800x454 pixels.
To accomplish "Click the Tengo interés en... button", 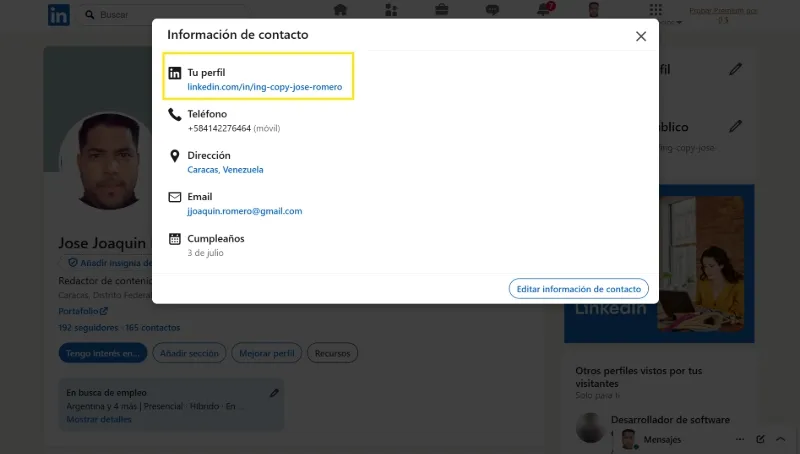I will [x=103, y=353].
